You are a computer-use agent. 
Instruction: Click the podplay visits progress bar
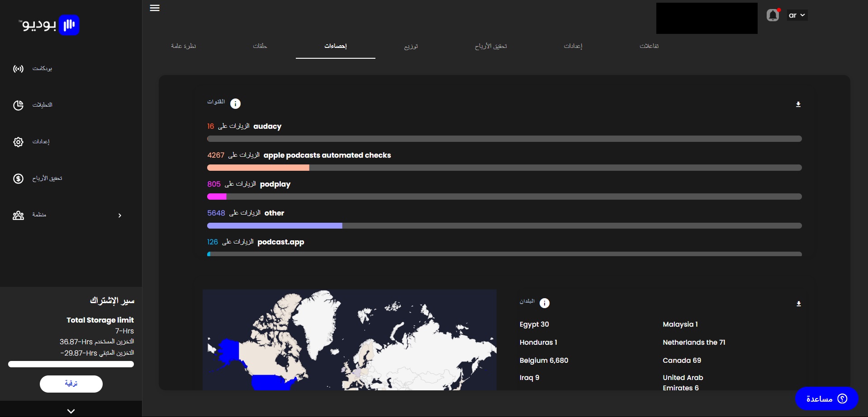[504, 197]
